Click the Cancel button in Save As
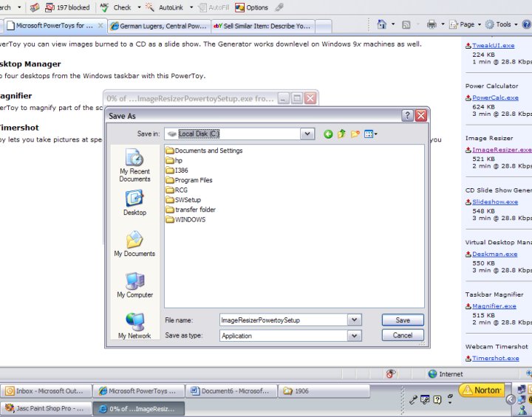This screenshot has width=532, height=417. [403, 335]
